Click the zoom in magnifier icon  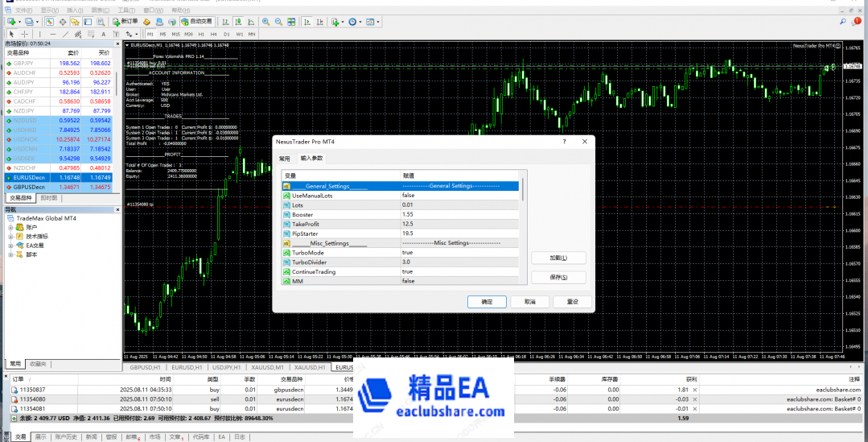pos(265,21)
